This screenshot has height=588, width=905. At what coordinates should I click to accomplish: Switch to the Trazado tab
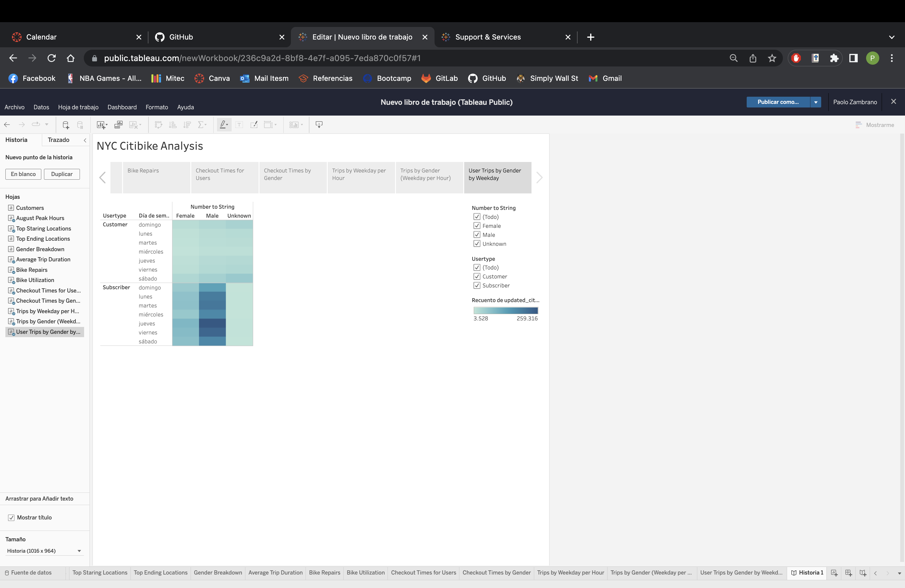(x=59, y=140)
